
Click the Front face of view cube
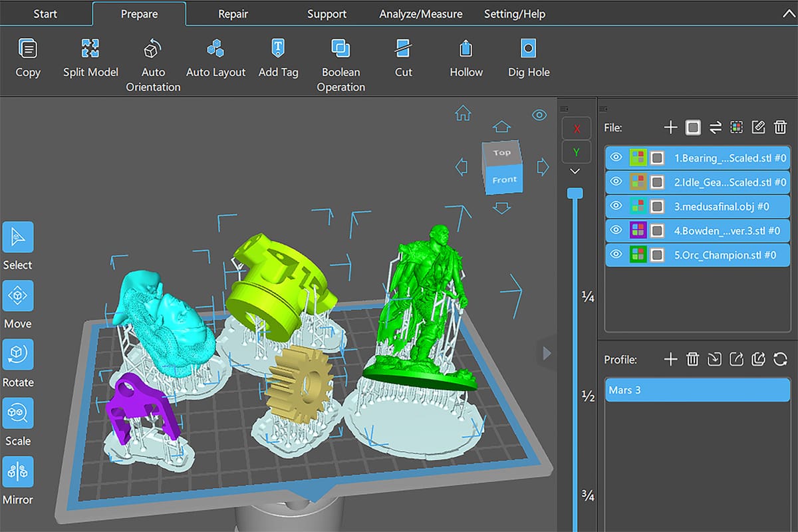tap(504, 180)
